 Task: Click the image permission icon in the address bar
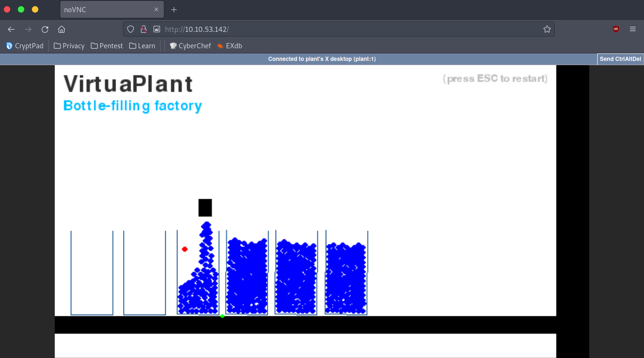pyautogui.click(x=156, y=29)
